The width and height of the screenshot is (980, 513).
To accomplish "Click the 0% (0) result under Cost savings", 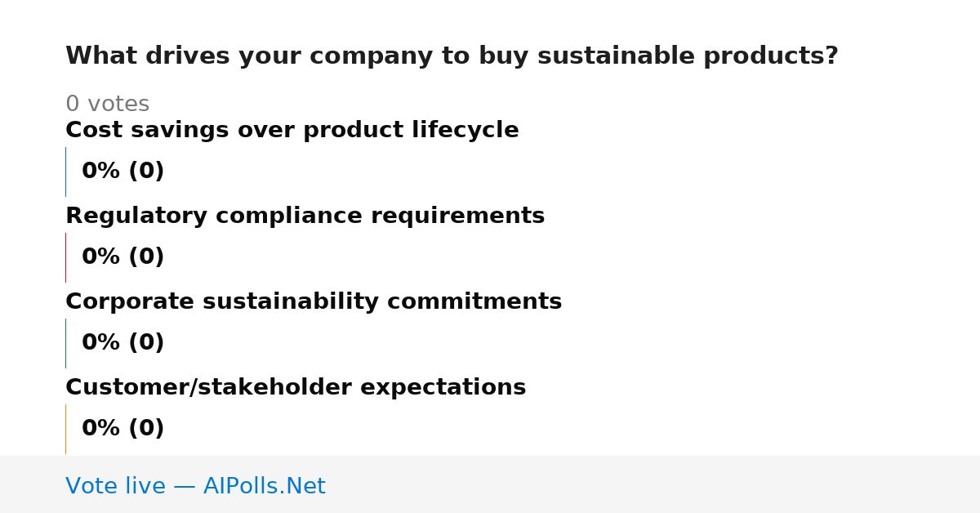I will (x=123, y=172).
